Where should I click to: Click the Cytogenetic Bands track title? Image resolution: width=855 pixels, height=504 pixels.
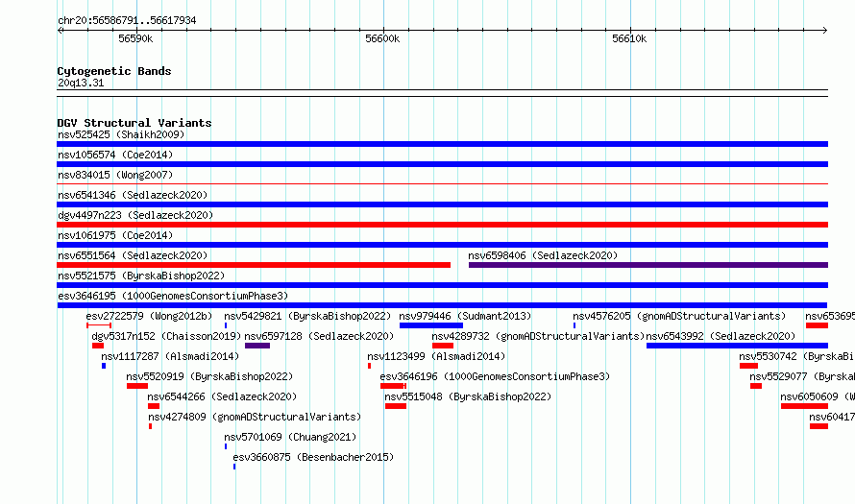click(x=114, y=71)
